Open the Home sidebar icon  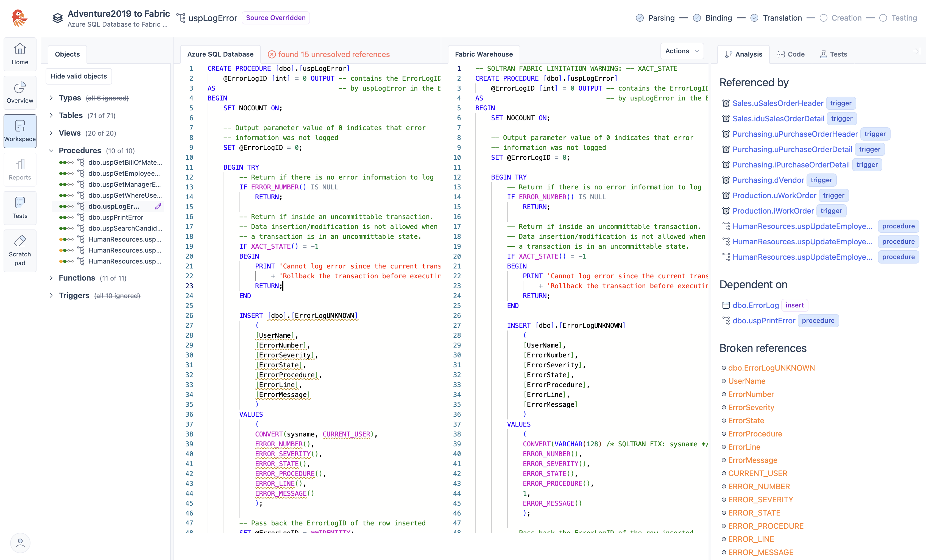pyautogui.click(x=20, y=54)
